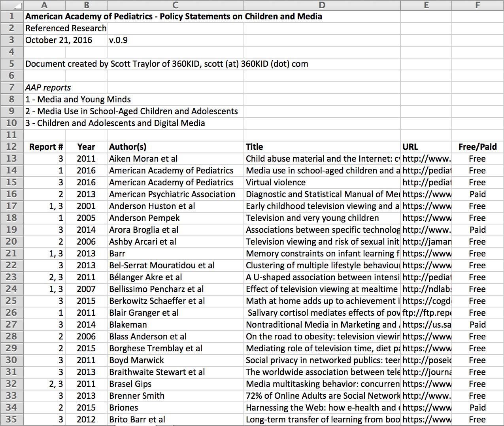Click 'Brasel Gips' author cell
Screen dimensions: 504x426
pyautogui.click(x=176, y=384)
